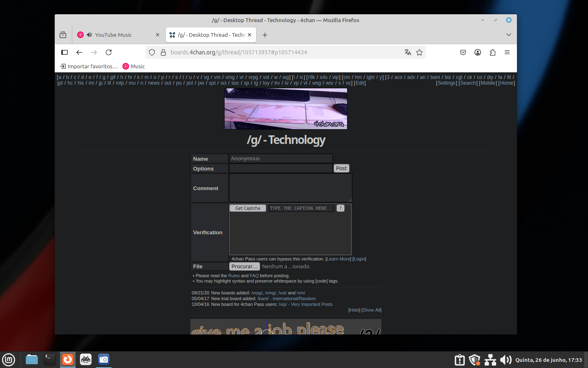The height and width of the screenshot is (368, 588).
Task: Open the volume applet in tray
Action: (506, 360)
